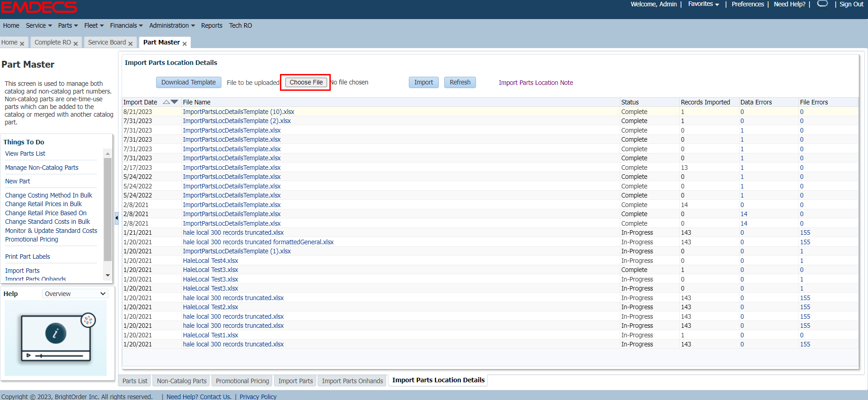Open Monitor & Update Standard Costs link
The image size is (868, 400).
51,231
